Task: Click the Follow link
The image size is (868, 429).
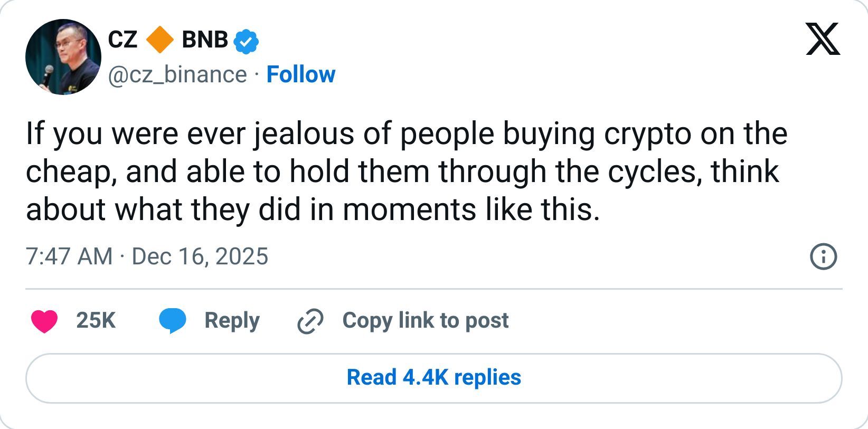Action: 300,74
